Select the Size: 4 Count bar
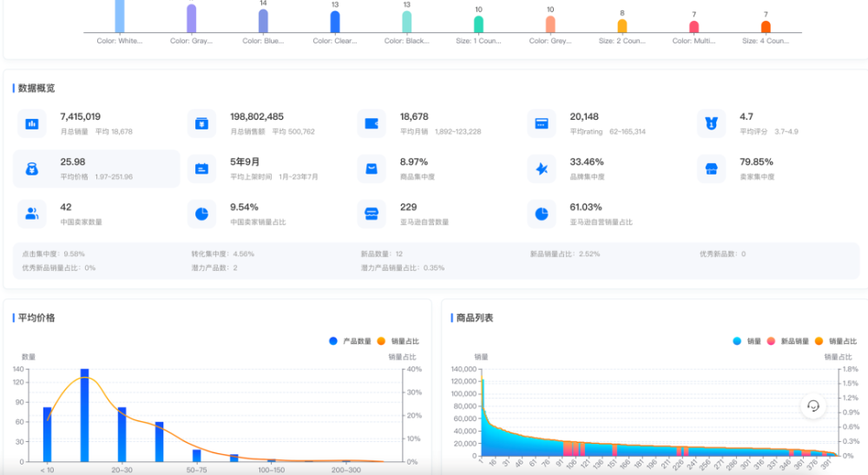 pyautogui.click(x=766, y=27)
